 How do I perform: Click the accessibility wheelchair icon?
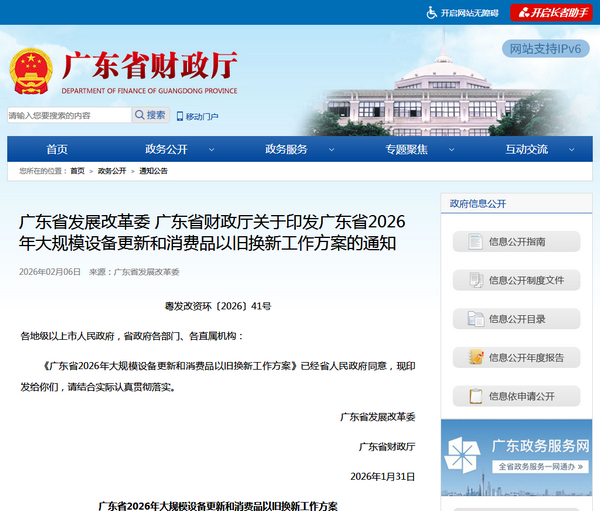pyautogui.click(x=432, y=12)
